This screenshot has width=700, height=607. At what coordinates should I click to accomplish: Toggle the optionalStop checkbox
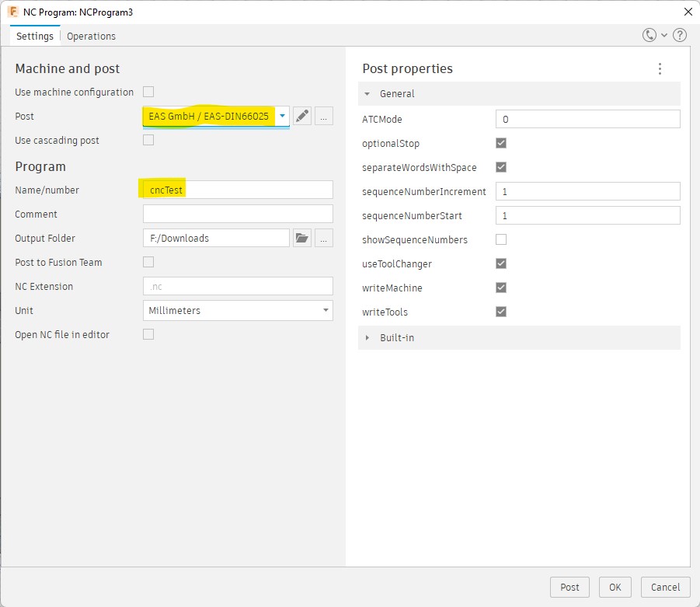[x=501, y=143]
